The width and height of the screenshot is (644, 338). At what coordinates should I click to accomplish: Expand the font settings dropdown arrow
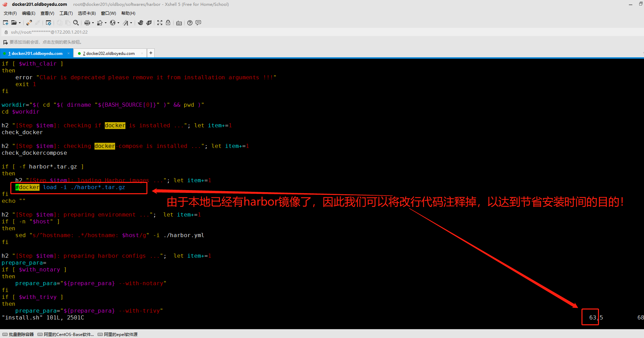tap(131, 23)
